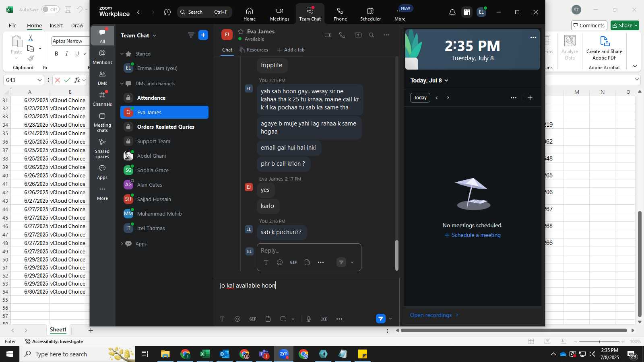Viewport: 644px width, 362px height.
Task: Open Sophia Grace chat
Action: [164, 170]
